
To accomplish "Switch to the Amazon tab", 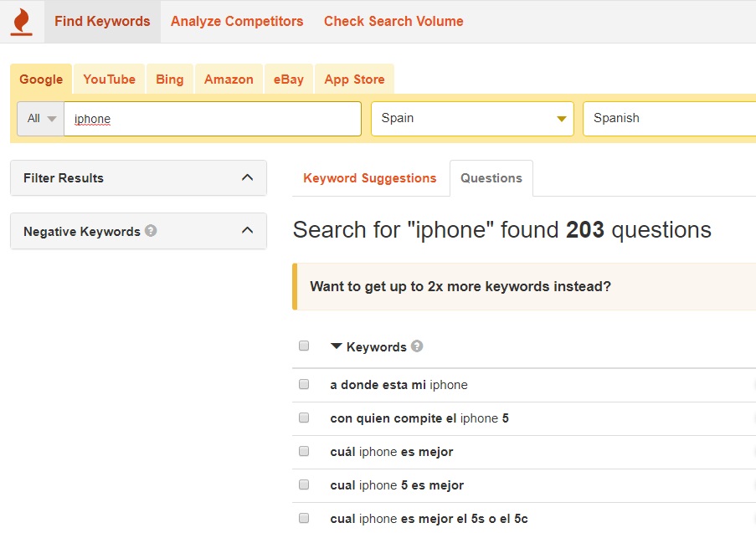I will click(x=229, y=79).
